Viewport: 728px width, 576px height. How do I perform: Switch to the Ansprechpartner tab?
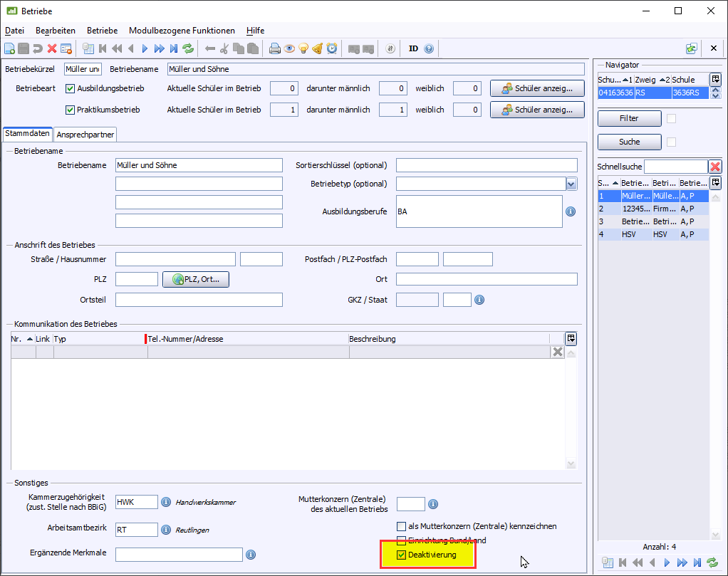[85, 135]
